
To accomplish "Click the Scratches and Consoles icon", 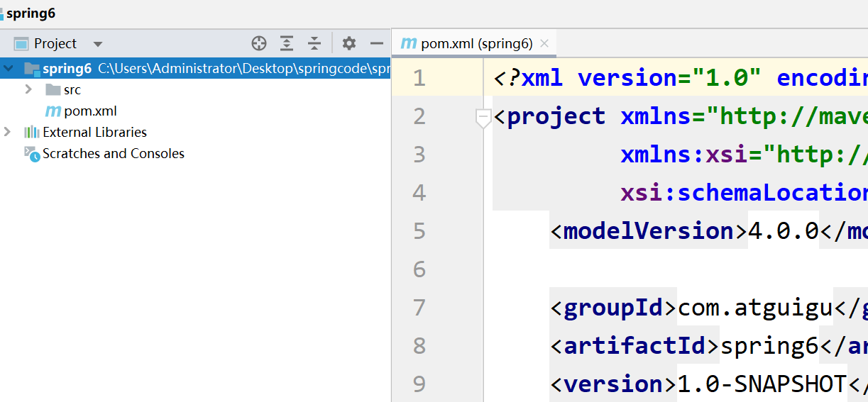I will [32, 154].
